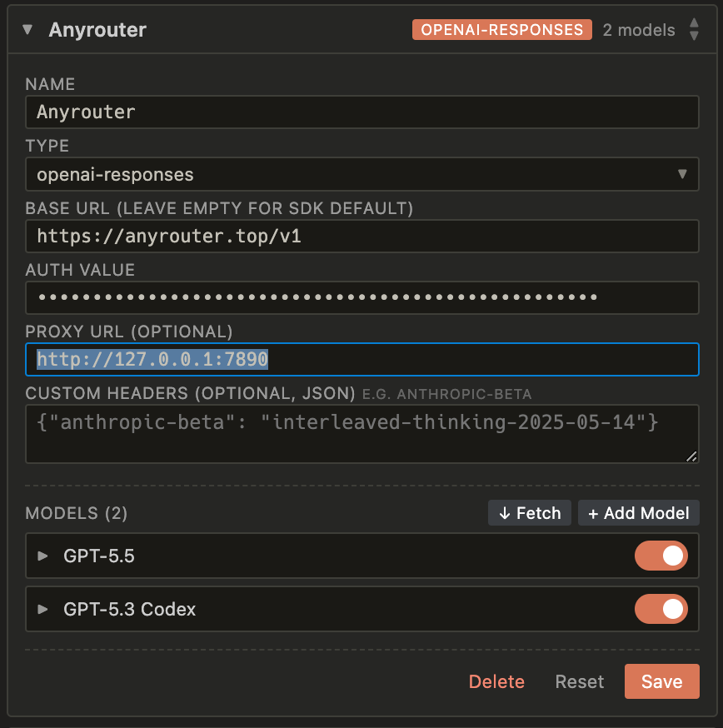Click the Anyrouter panel title
The width and height of the screenshot is (723, 728).
[97, 30]
